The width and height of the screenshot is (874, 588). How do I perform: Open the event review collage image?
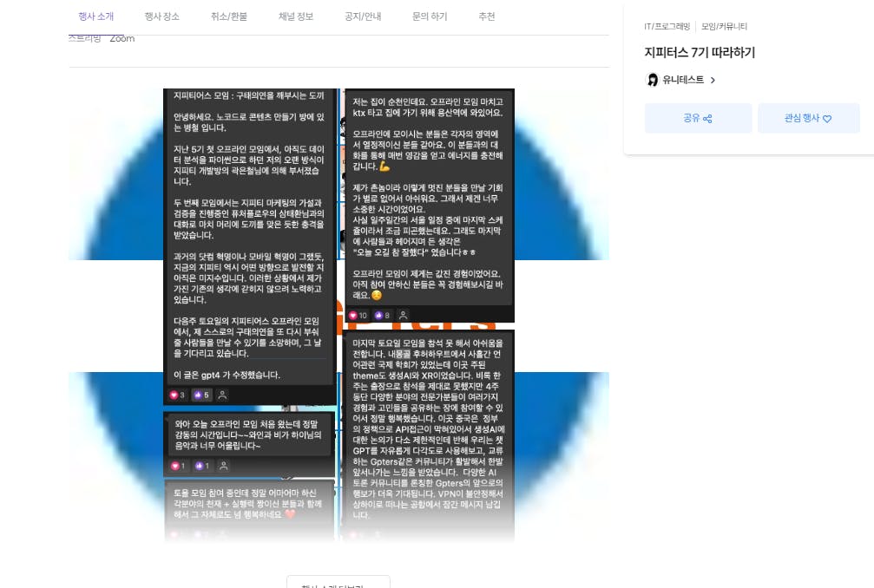pos(338,315)
